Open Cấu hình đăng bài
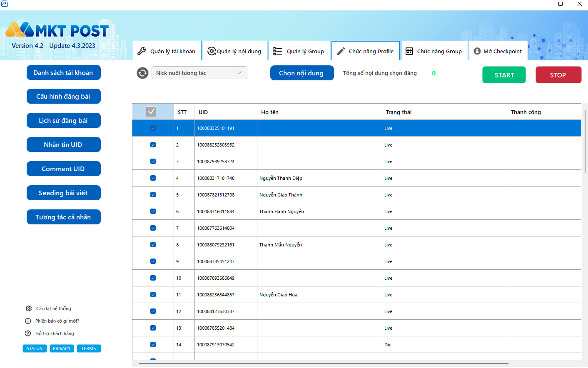The image size is (588, 368). coord(63,96)
